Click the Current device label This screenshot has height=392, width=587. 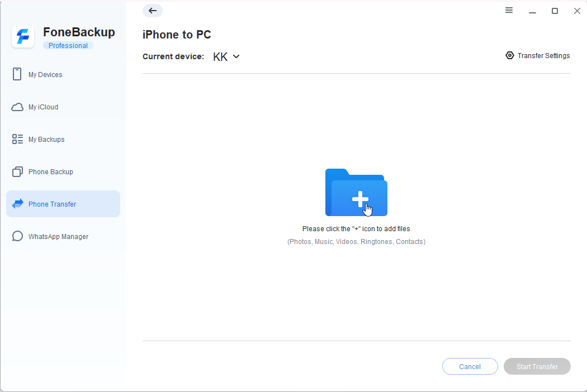(x=173, y=56)
